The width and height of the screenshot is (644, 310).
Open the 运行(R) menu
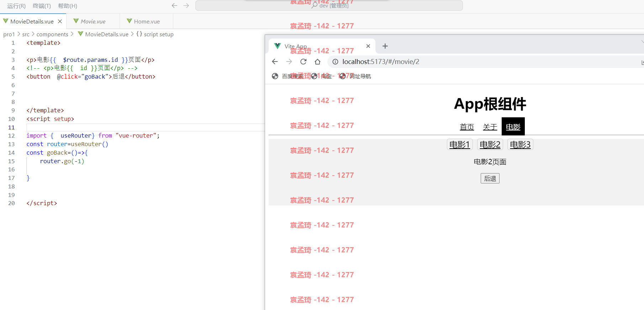coord(16,6)
